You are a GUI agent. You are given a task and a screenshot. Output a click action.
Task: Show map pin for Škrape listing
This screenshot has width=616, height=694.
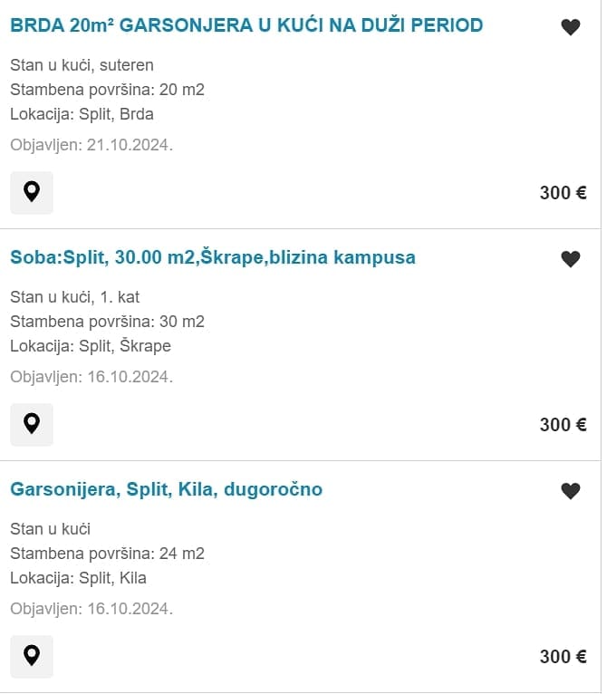pos(32,424)
